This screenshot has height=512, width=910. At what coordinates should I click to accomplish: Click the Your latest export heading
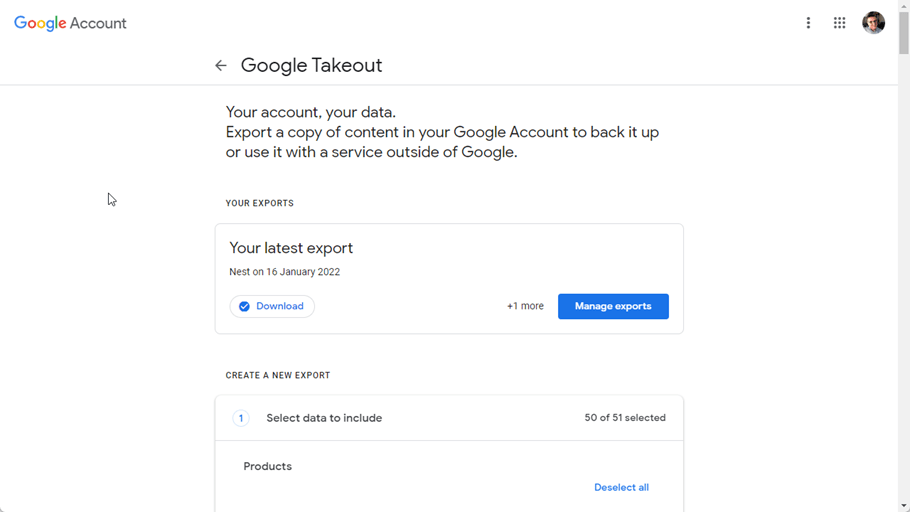click(x=291, y=248)
